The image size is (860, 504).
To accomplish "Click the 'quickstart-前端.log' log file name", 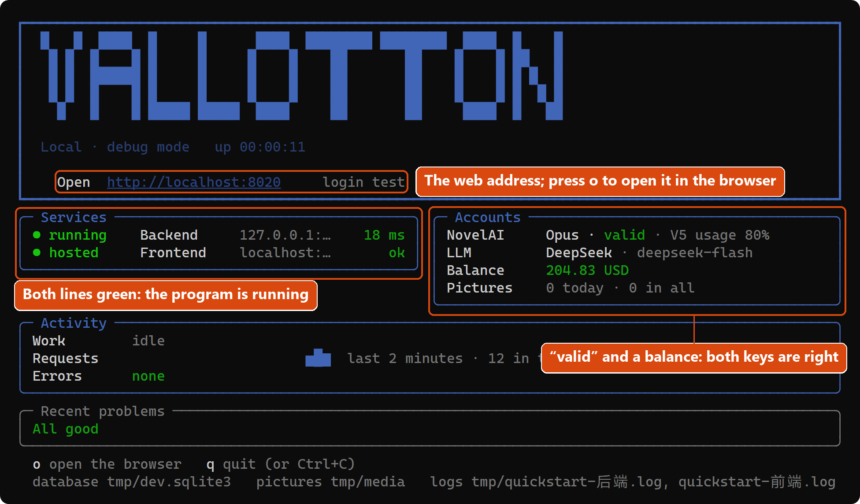I will 757,482.
